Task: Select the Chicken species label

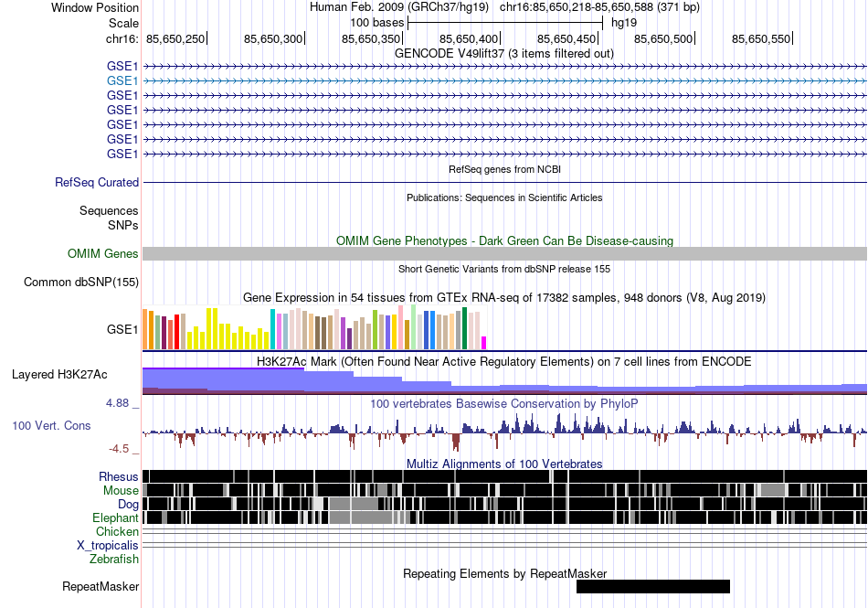Action: [117, 531]
